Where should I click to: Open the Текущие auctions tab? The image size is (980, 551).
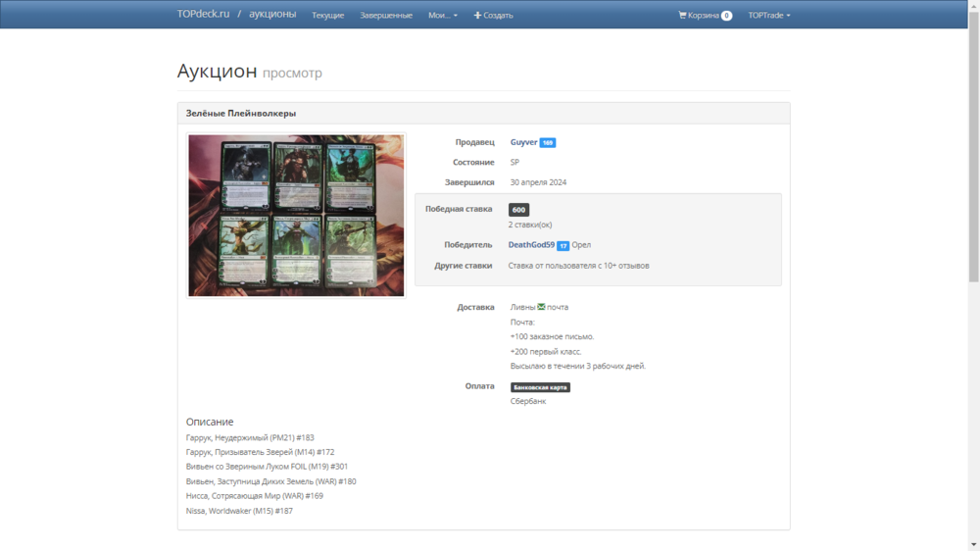[327, 16]
